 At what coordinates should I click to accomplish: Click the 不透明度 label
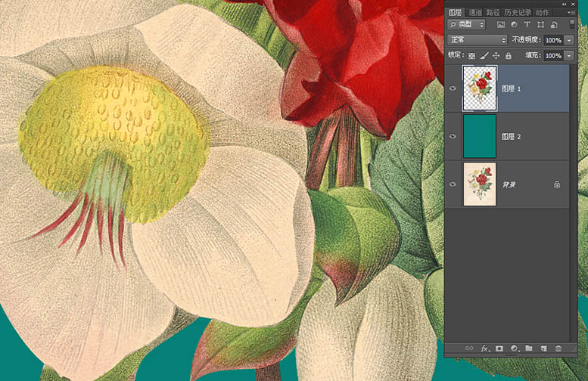coord(527,40)
